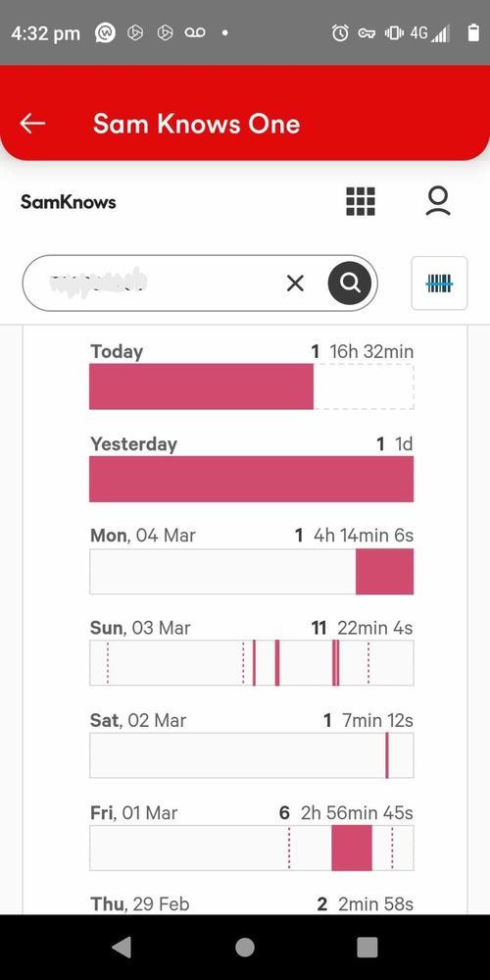Viewport: 490px width, 980px height.
Task: Open the Sun, 03 Mar row label
Action: 140,628
